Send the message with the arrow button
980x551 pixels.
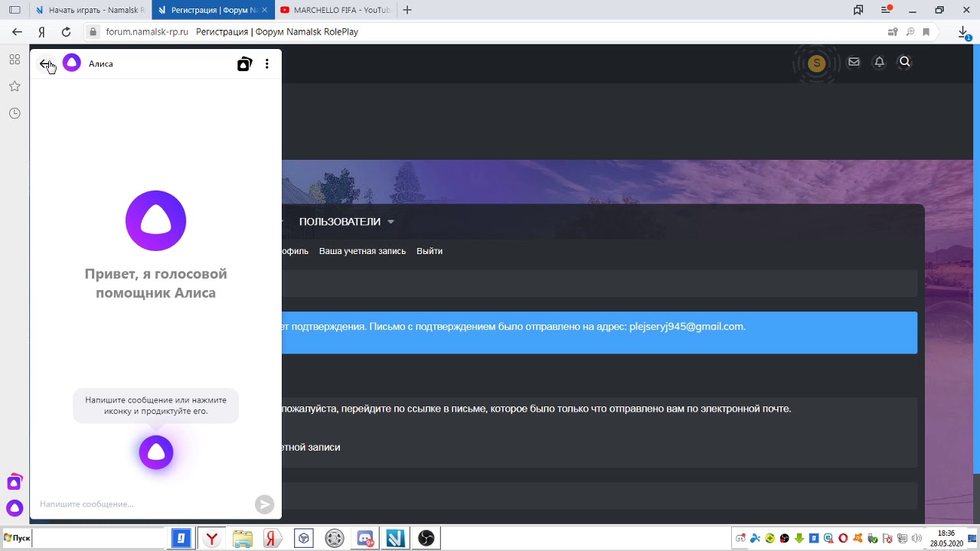tap(264, 504)
